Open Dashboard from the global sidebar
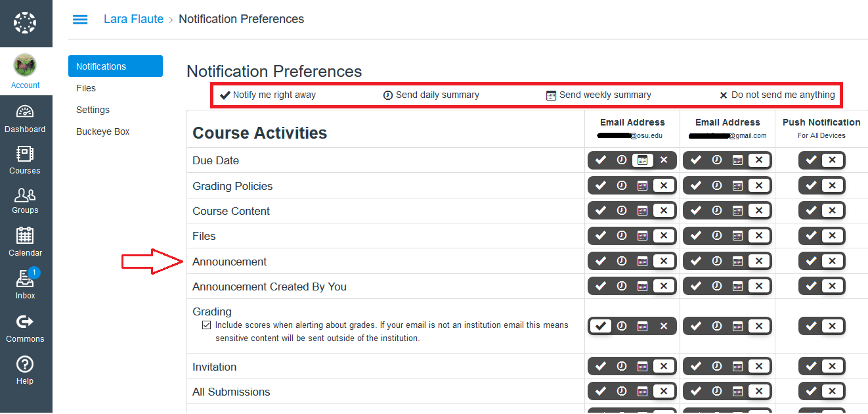868x414 pixels. tap(25, 119)
